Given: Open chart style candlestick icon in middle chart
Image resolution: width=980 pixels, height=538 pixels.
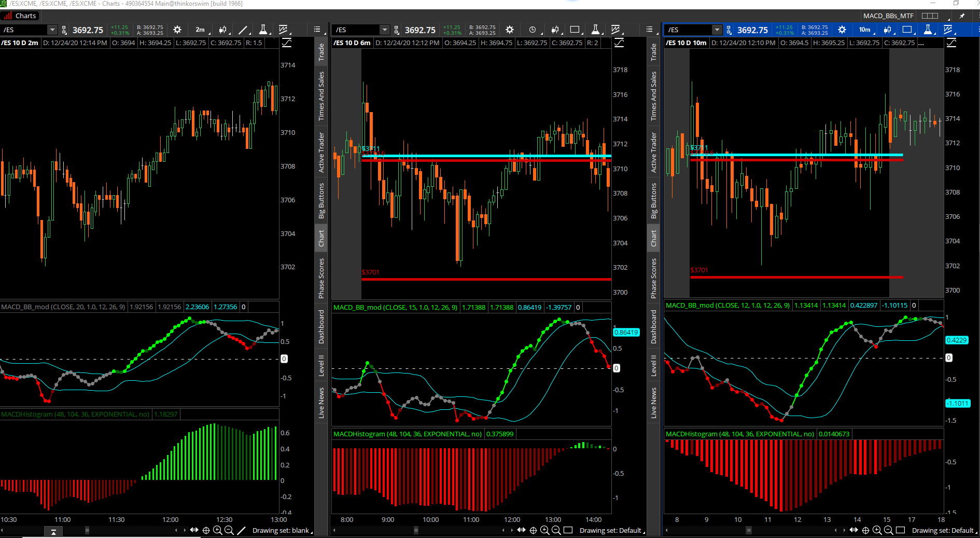Looking at the screenshot, I should click(555, 30).
